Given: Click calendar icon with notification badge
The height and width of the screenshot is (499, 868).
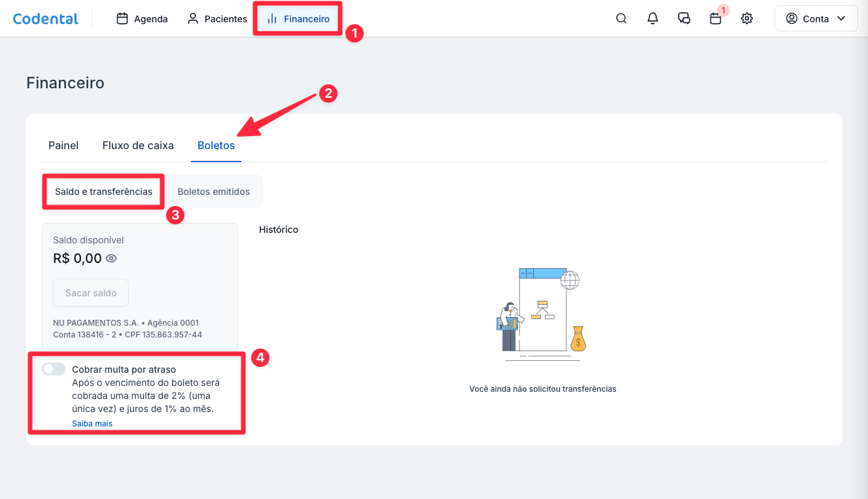Looking at the screenshot, I should click(x=716, y=18).
